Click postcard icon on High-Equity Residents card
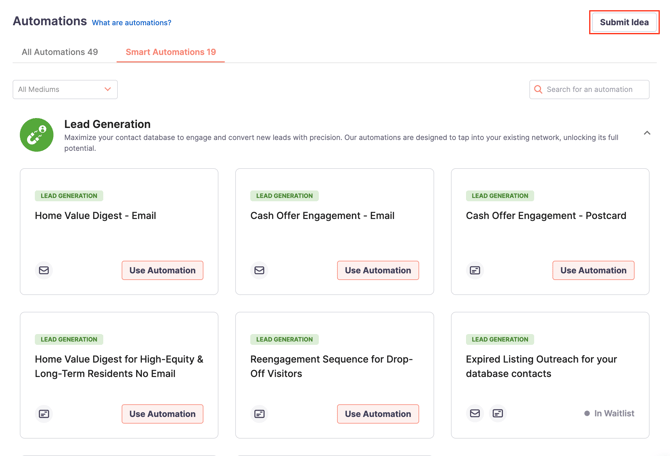The width and height of the screenshot is (670, 456). coord(44,414)
